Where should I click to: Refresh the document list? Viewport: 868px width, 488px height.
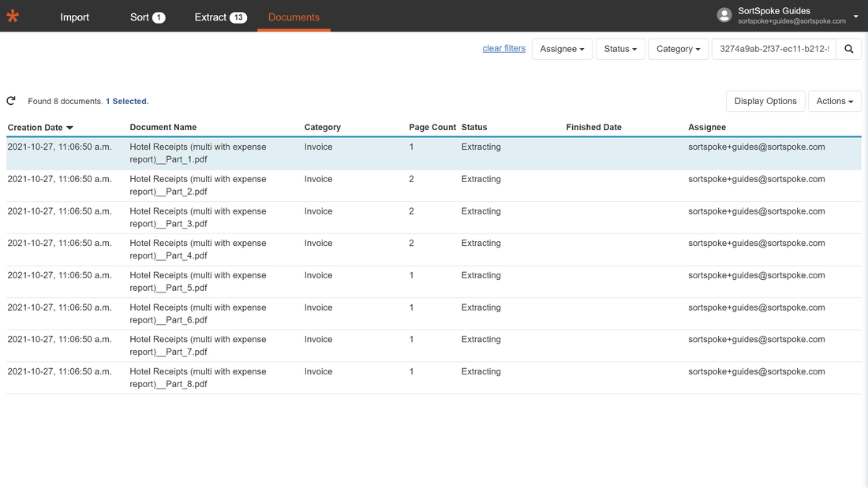click(11, 101)
